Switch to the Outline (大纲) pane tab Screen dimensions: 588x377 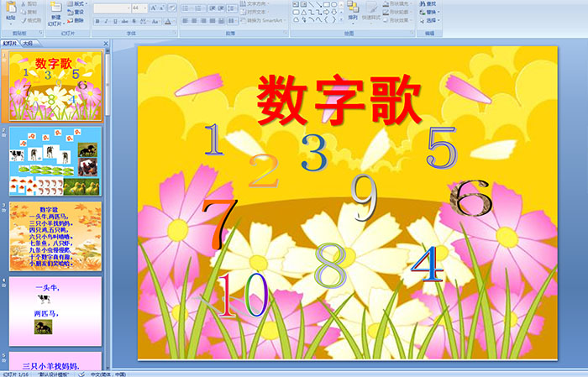[x=28, y=44]
